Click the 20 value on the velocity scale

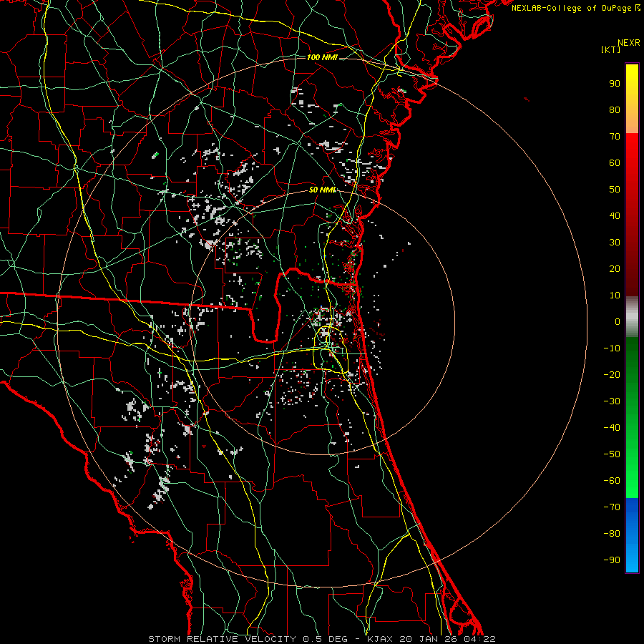click(x=615, y=269)
